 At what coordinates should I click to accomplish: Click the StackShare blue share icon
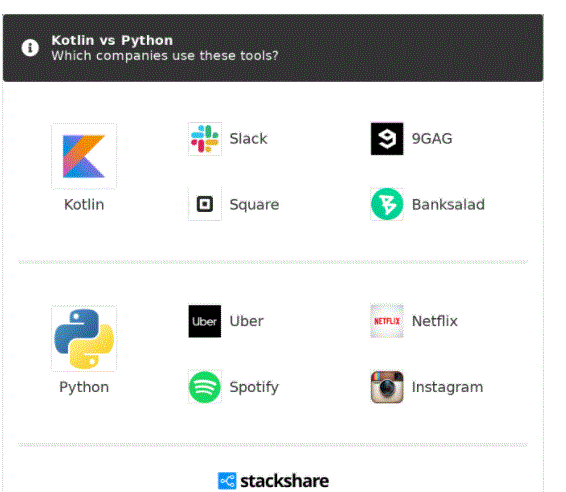[x=227, y=481]
